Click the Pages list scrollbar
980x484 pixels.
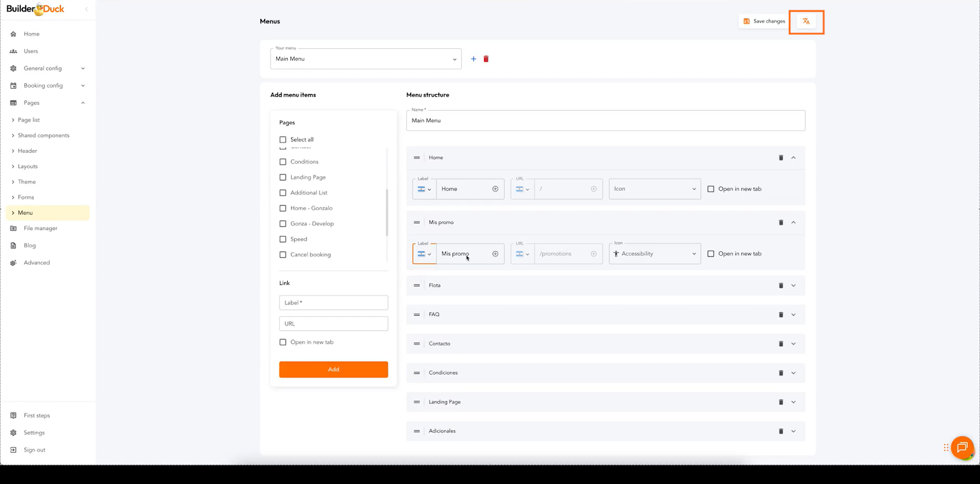pyautogui.click(x=386, y=212)
